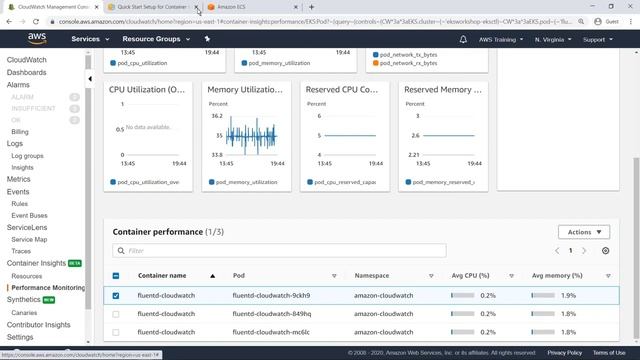640x360 pixels.
Task: Reload the page with refresh icon
Action: pos(36,22)
